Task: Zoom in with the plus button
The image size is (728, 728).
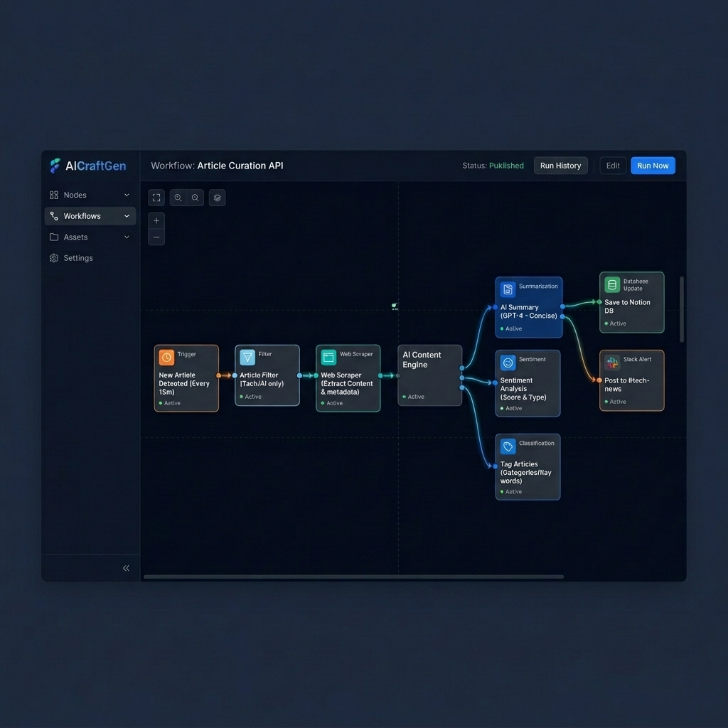Action: click(156, 220)
